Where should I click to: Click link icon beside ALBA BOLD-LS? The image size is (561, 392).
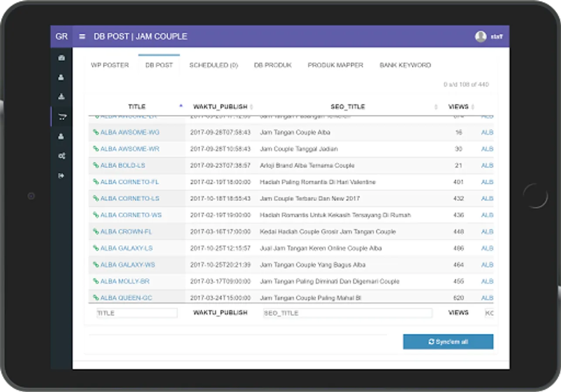pyautogui.click(x=96, y=166)
